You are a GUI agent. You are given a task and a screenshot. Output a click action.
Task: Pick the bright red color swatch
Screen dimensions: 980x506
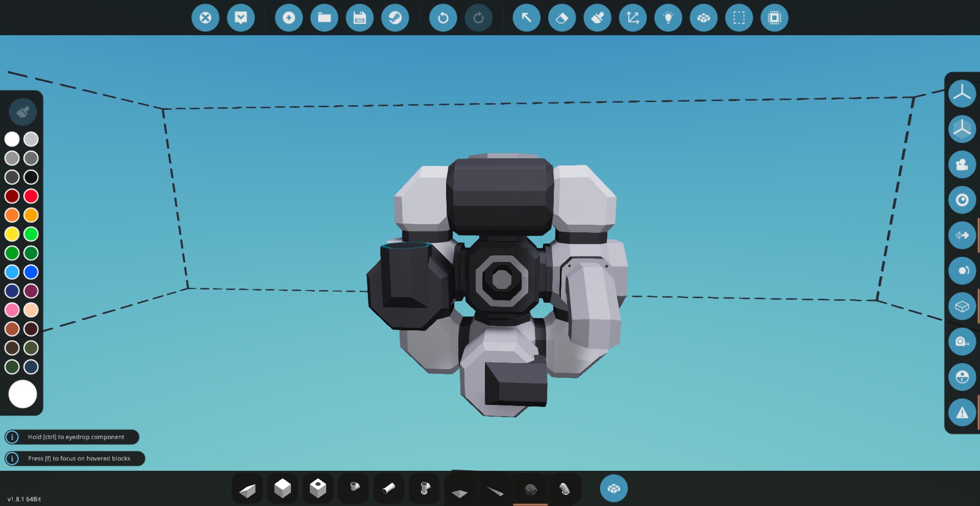pos(31,196)
